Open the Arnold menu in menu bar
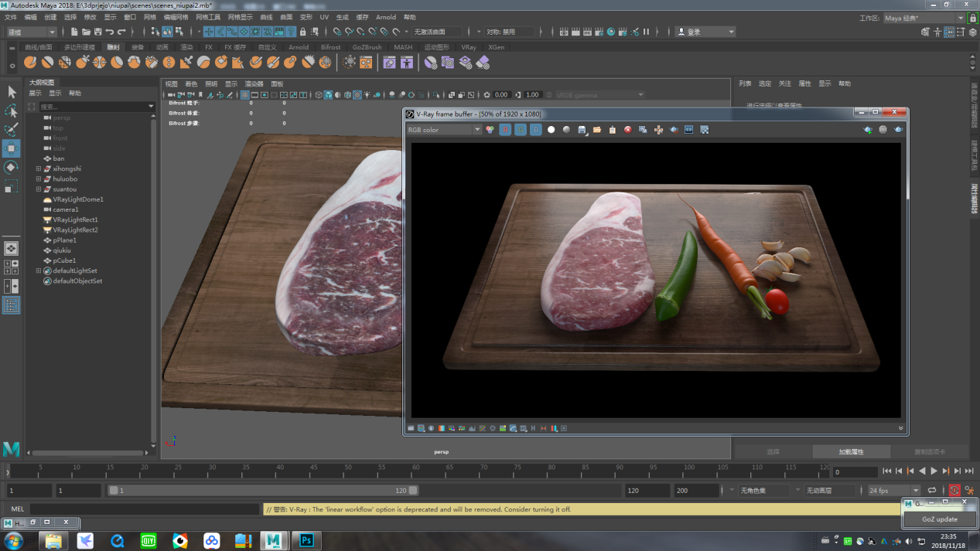The height and width of the screenshot is (551, 980). pyautogui.click(x=385, y=17)
